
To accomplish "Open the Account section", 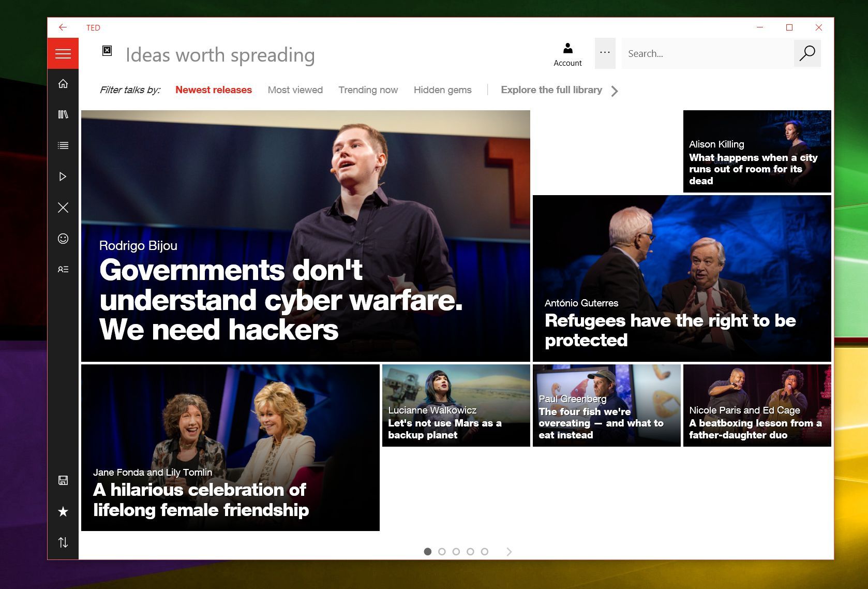I will [567, 53].
